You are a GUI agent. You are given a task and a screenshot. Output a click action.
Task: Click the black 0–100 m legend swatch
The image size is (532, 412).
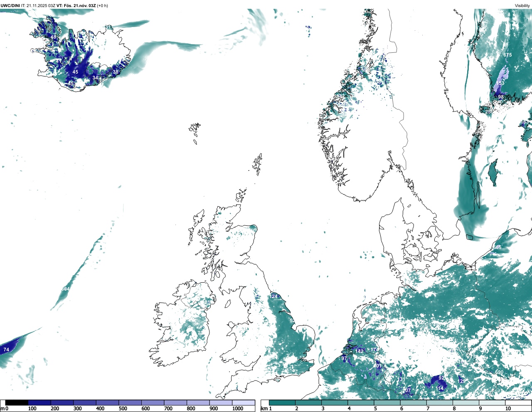pos(17,403)
